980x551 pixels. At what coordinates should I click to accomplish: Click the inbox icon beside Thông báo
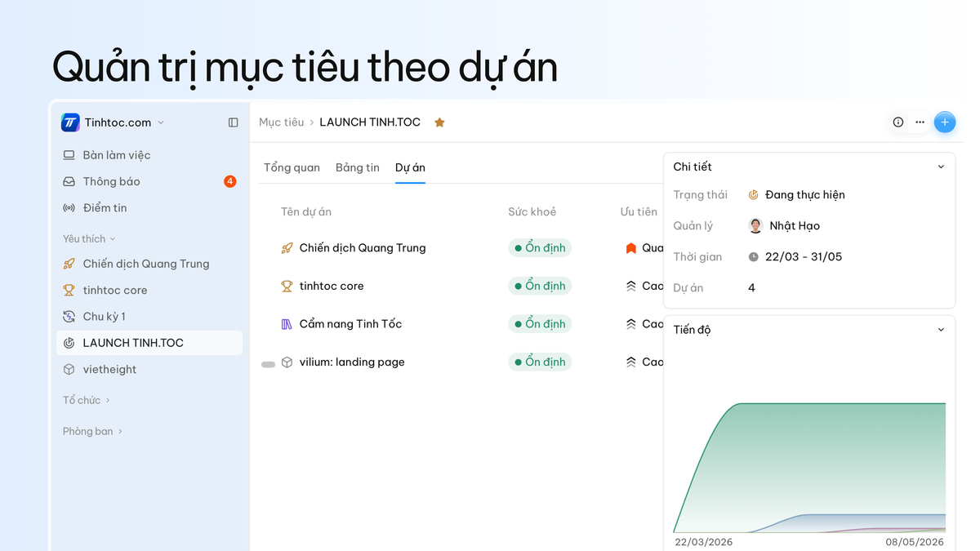(69, 181)
